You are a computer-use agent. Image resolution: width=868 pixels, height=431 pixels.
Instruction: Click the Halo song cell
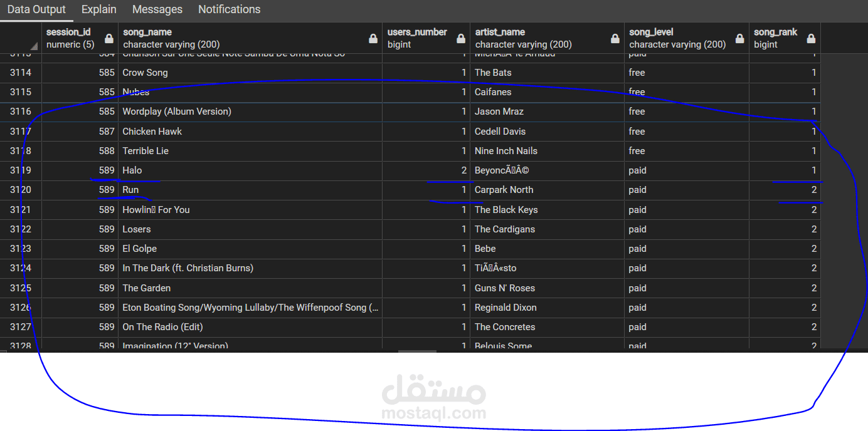[250, 170]
